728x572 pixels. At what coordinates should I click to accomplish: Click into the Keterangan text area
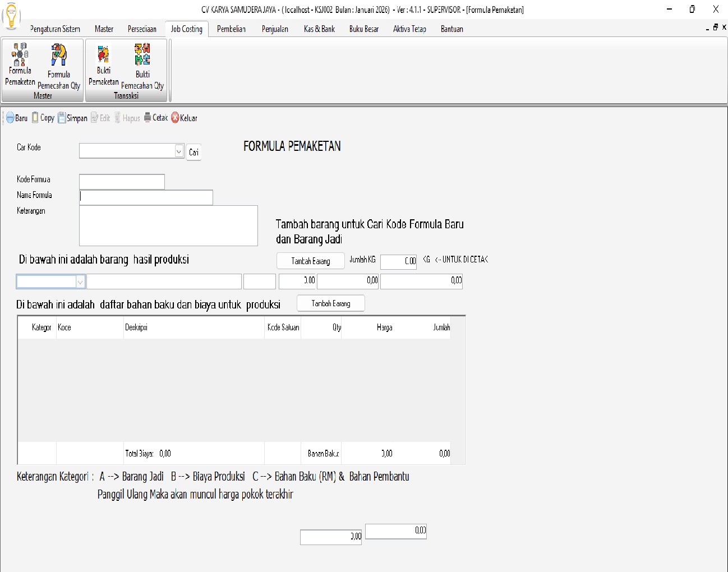[168, 225]
